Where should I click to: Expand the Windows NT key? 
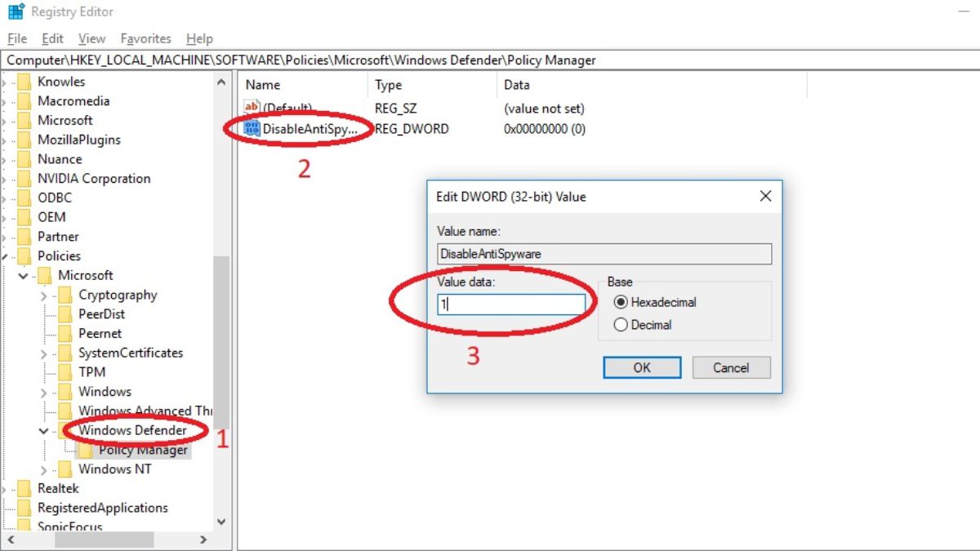(x=43, y=469)
